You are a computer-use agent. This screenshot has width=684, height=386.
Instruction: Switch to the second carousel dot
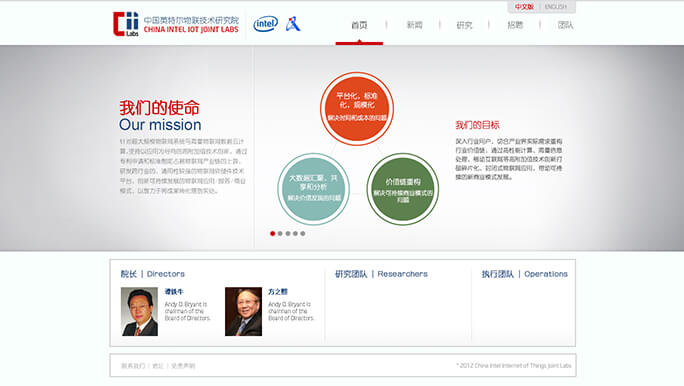pyautogui.click(x=280, y=233)
